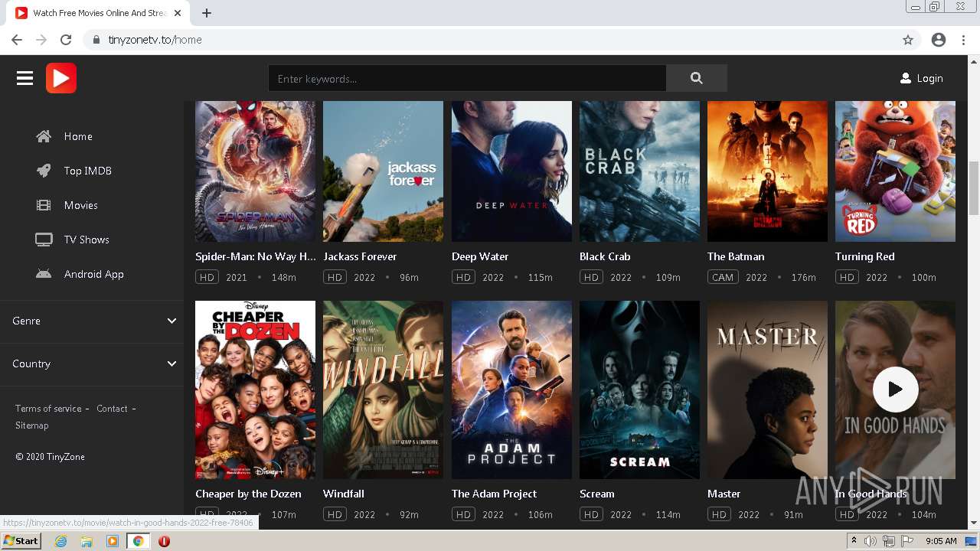Viewport: 980px width, 551px height.
Task: Click in the Enter keywords search field
Action: click(x=467, y=78)
